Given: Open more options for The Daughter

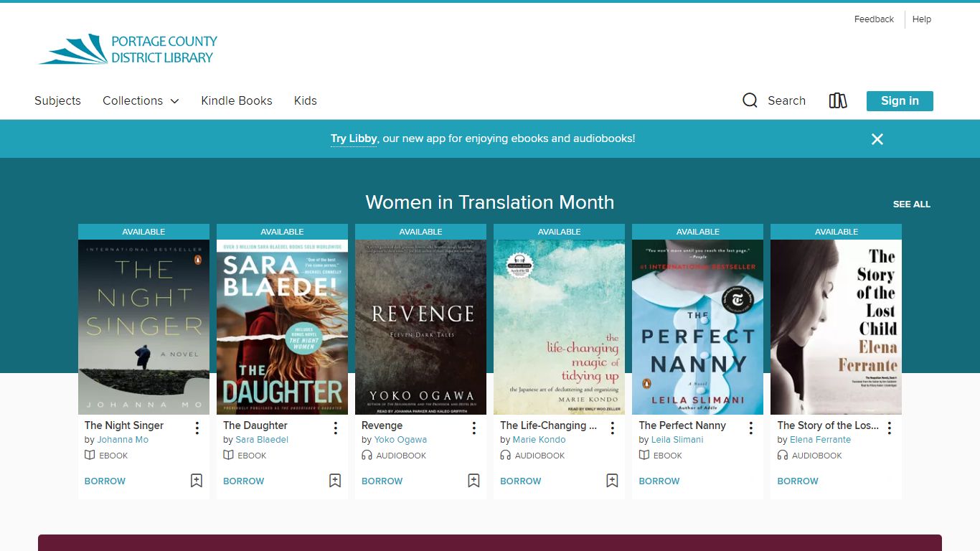Looking at the screenshot, I should pos(335,428).
